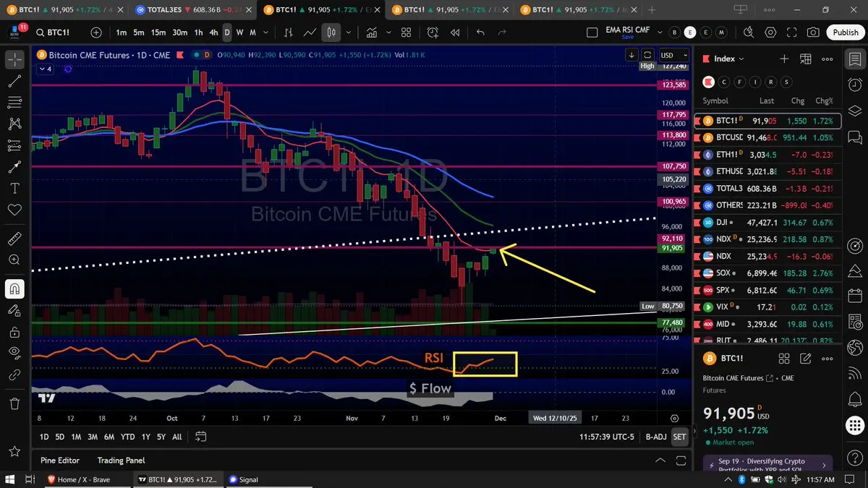Screen dimensions: 868x488
Task: Toggle SET session mode
Action: 679,437
